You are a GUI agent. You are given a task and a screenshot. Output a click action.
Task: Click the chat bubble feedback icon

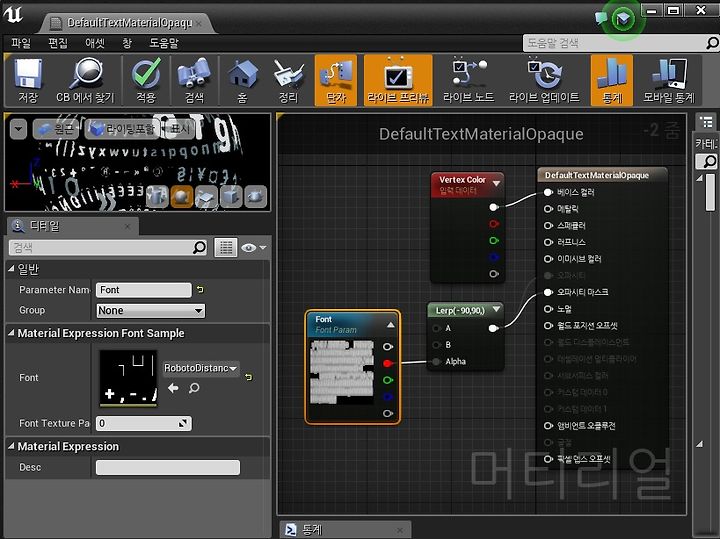coord(601,18)
